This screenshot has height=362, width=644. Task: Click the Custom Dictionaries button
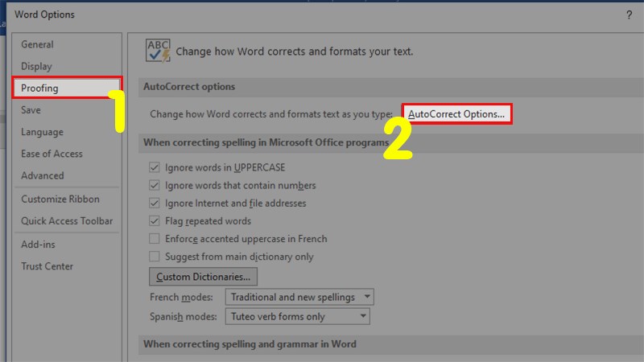coord(202,277)
